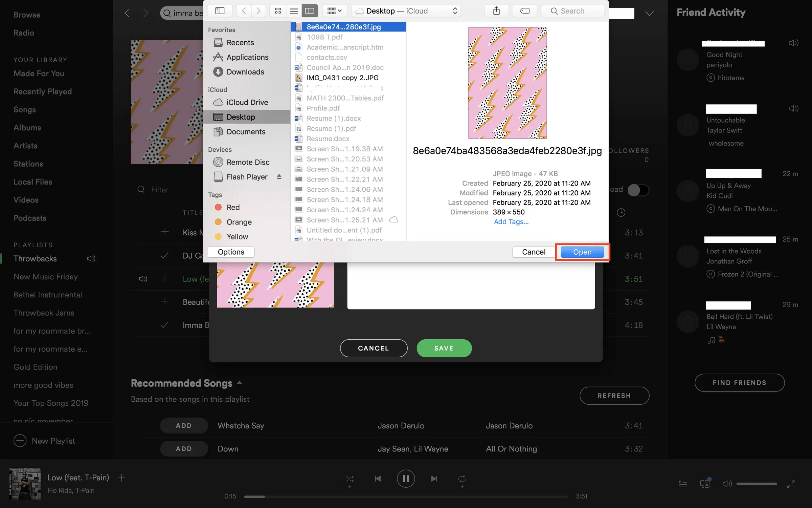Enable shuffle in the playback bar
The height and width of the screenshot is (508, 812).
[x=350, y=479]
